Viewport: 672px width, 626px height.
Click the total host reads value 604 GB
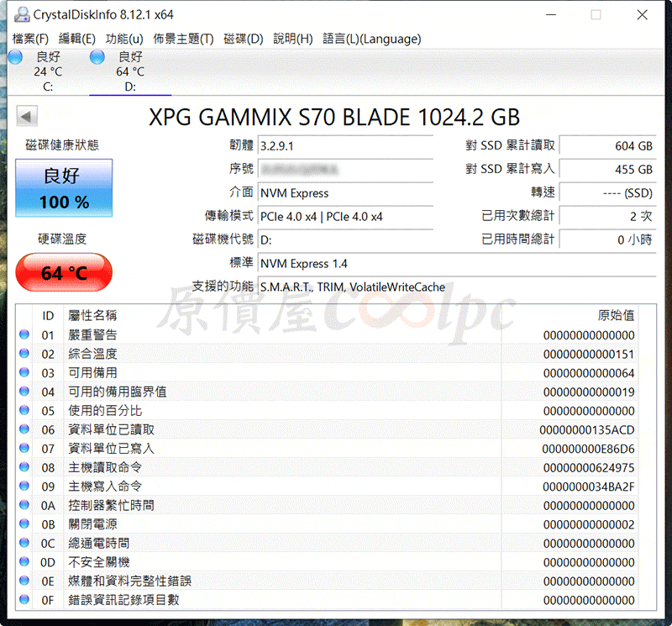[607, 145]
